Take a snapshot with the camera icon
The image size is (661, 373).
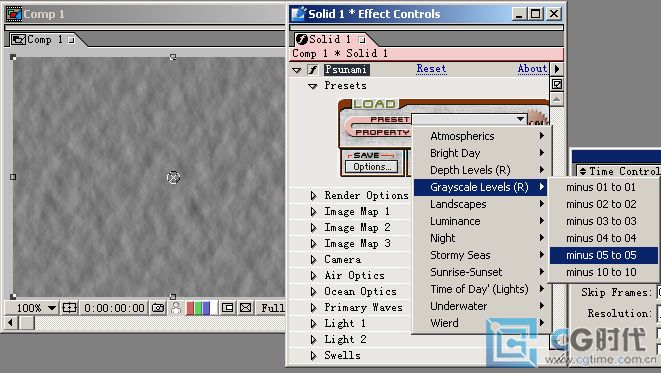pyautogui.click(x=158, y=308)
